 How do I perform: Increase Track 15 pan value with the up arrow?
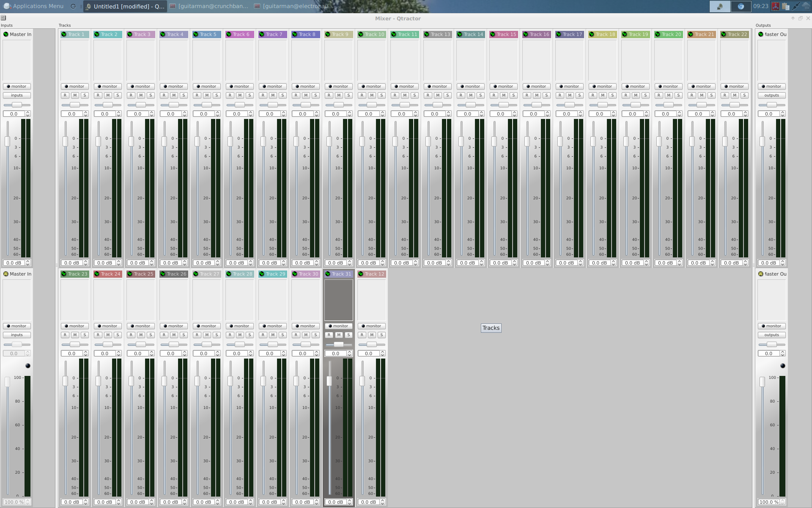pos(515,112)
